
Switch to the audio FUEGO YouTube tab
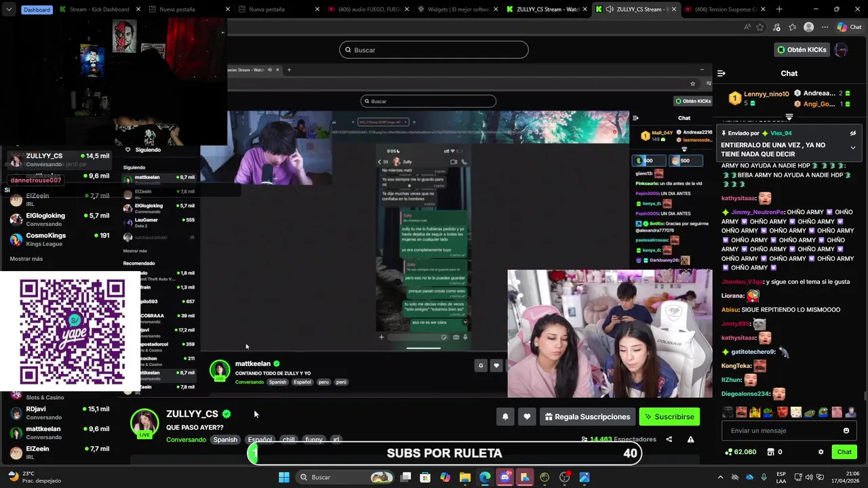[368, 9]
